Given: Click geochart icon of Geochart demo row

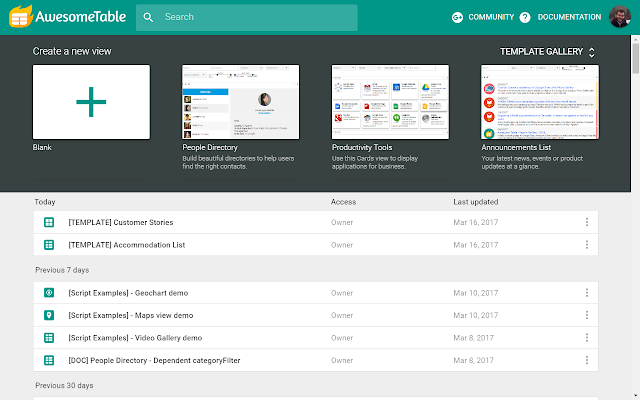Looking at the screenshot, I should pos(49,293).
